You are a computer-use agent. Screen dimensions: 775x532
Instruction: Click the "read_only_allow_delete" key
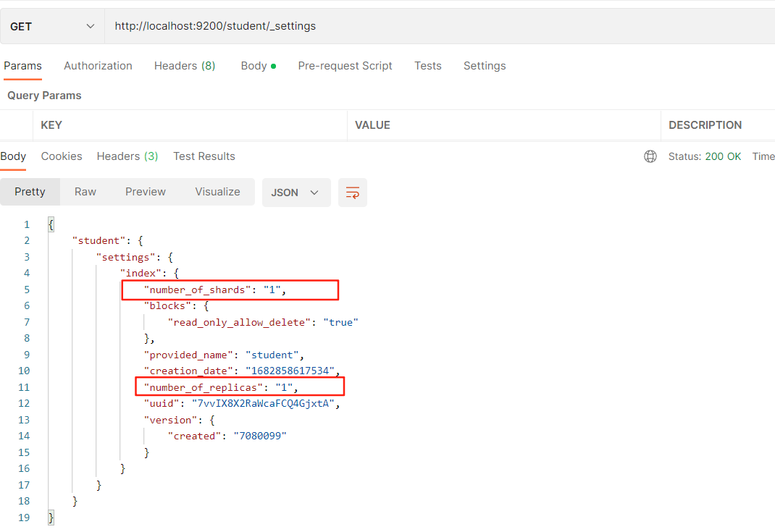click(x=239, y=323)
